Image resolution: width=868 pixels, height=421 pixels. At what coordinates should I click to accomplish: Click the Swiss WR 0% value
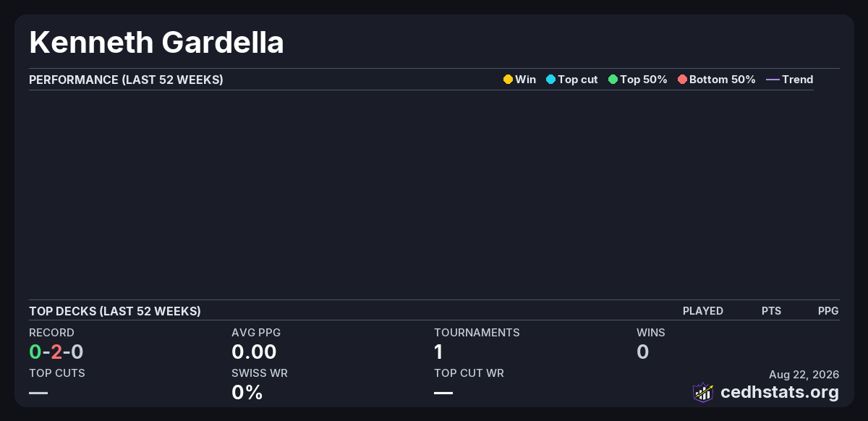click(x=247, y=393)
